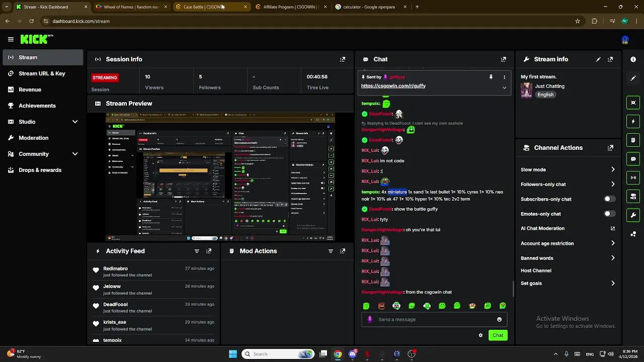Bookmark this page with the star icon
Viewport: 644px width, 362px height.
coord(578,21)
